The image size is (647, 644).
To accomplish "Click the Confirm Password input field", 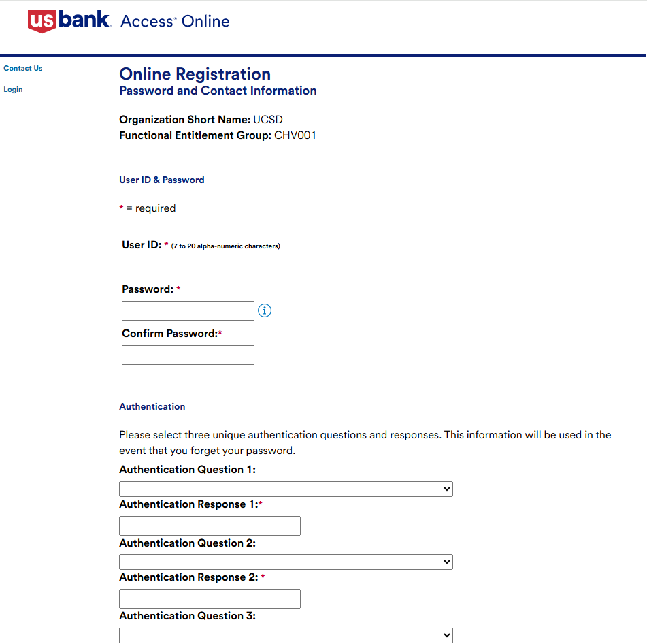I will (x=188, y=355).
